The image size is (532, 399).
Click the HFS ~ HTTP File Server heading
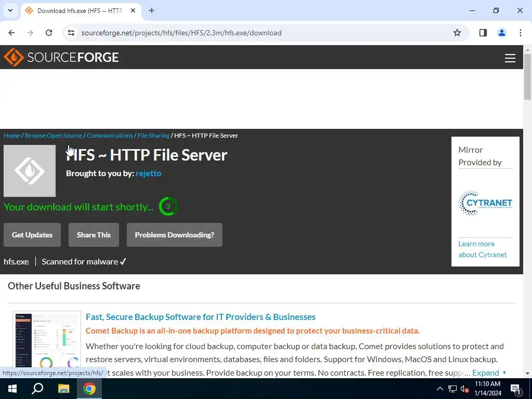(x=147, y=155)
